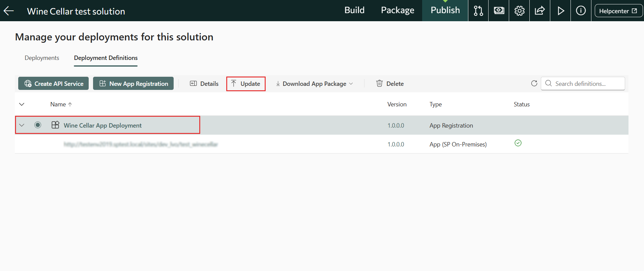Click the Type column header

tap(435, 104)
